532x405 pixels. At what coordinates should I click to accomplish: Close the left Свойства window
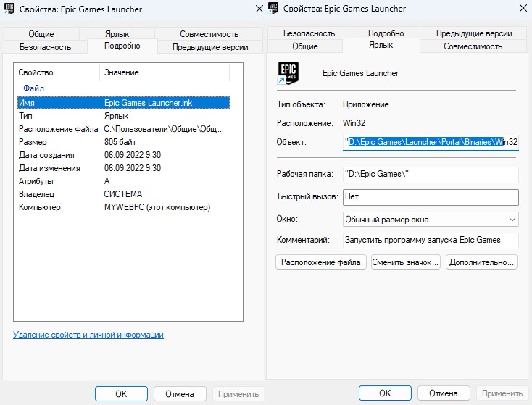coord(259,9)
